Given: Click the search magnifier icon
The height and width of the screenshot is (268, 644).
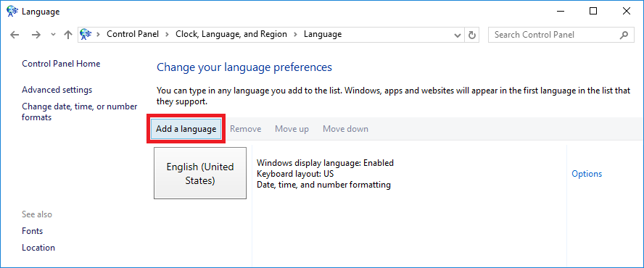Looking at the screenshot, I should tap(624, 35).
